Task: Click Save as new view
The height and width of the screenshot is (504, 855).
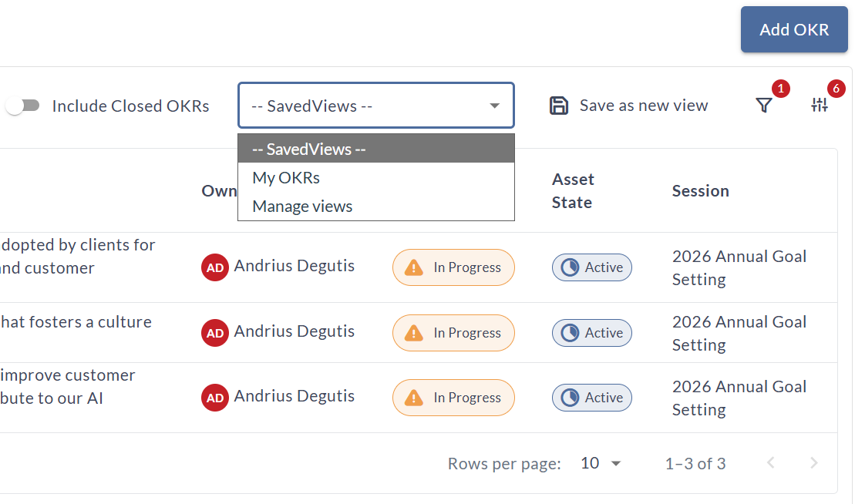Action: pyautogui.click(x=643, y=106)
